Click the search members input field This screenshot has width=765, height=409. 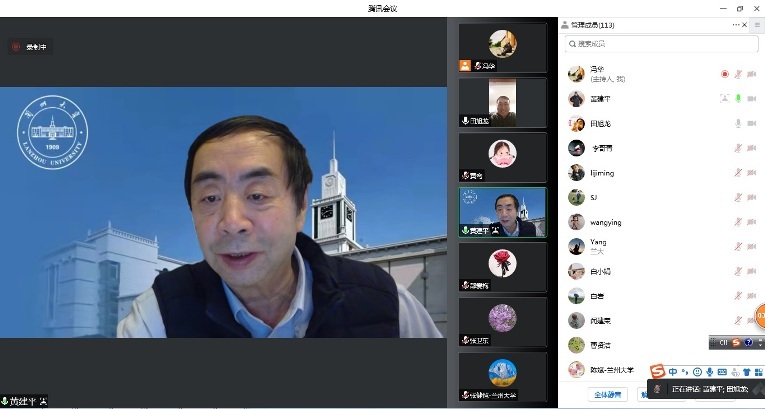point(660,44)
